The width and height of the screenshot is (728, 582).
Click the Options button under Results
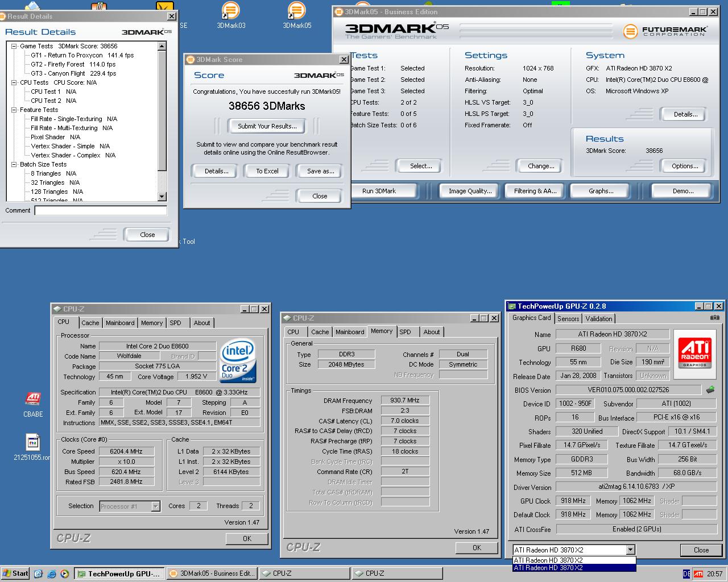(685, 166)
